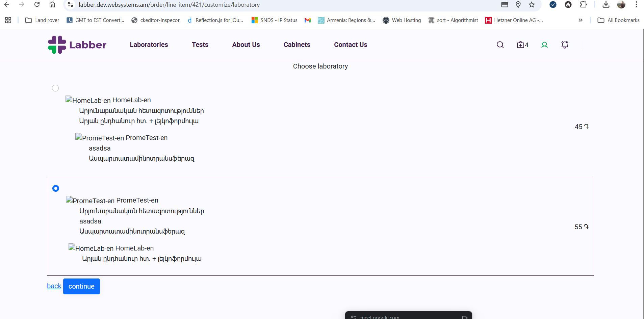Viewport: 644px width, 319px height.
Task: Expand the hidden bookmarks overflow chevron
Action: point(581,20)
